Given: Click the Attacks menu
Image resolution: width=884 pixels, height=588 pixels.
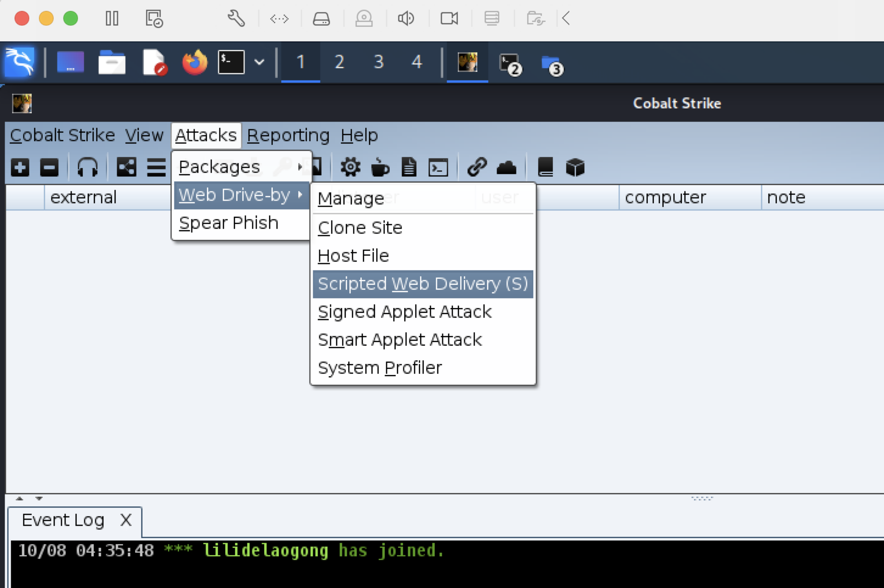Looking at the screenshot, I should click(206, 135).
